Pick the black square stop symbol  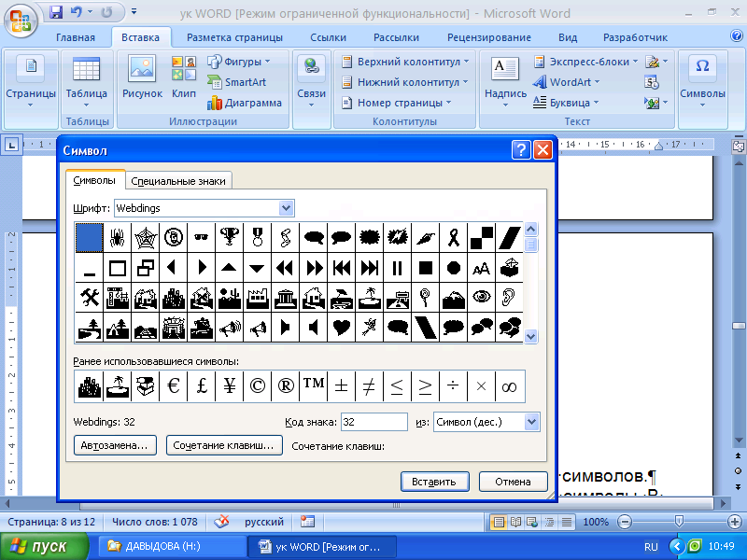click(426, 268)
